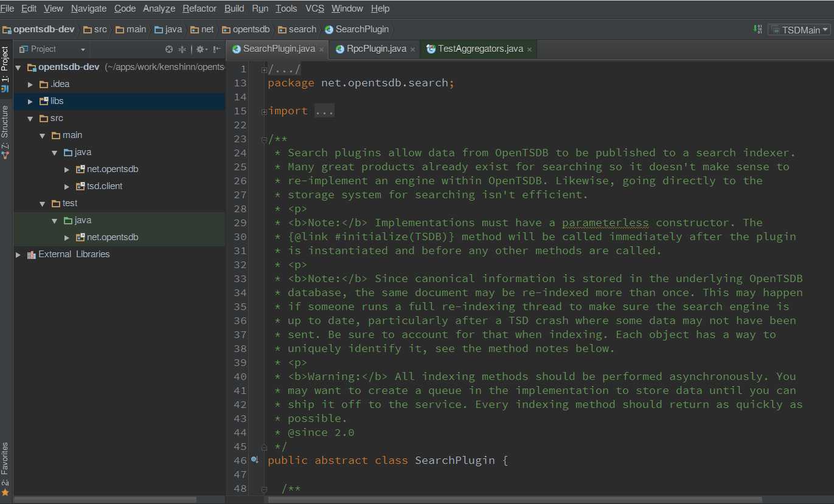The width and height of the screenshot is (834, 504).
Task: Open the VCS menu
Action: tap(314, 9)
